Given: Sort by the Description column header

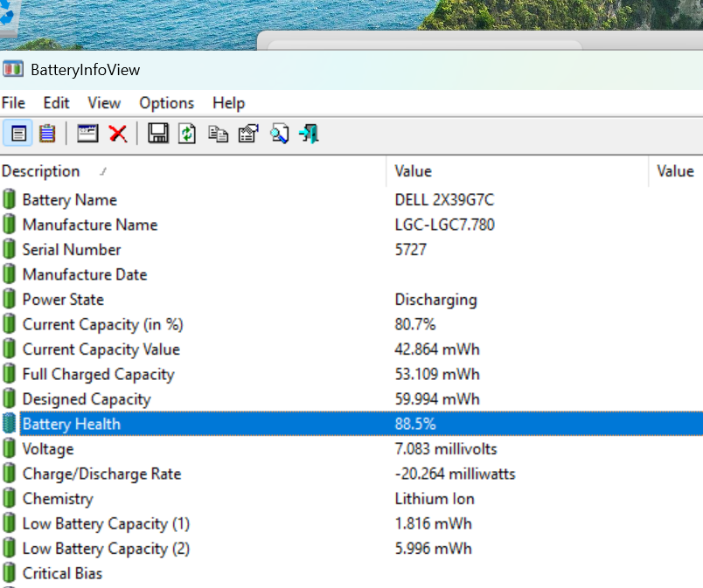Looking at the screenshot, I should pyautogui.click(x=192, y=171).
